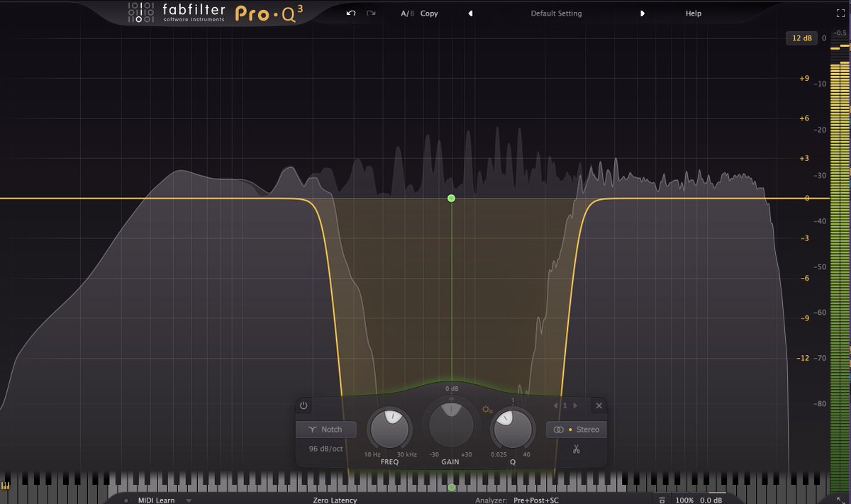Select the next band arrow
This screenshot has height=504, width=851.
(x=575, y=405)
